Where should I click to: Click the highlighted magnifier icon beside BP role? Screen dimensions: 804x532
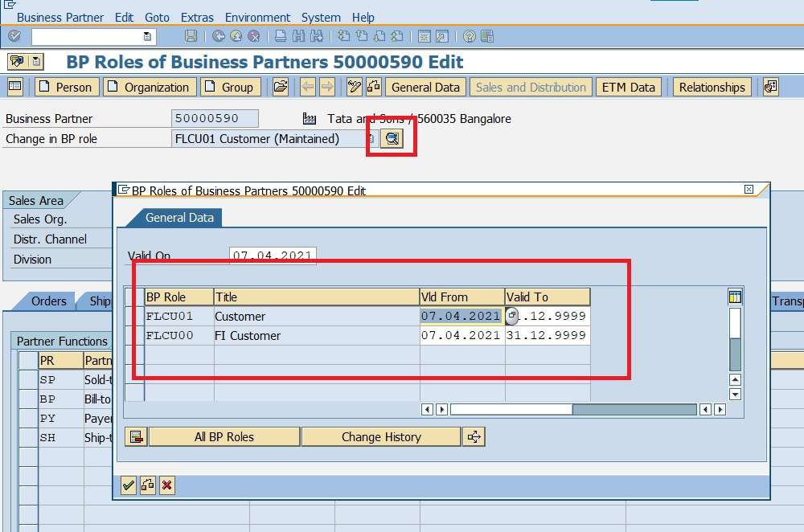[390, 137]
